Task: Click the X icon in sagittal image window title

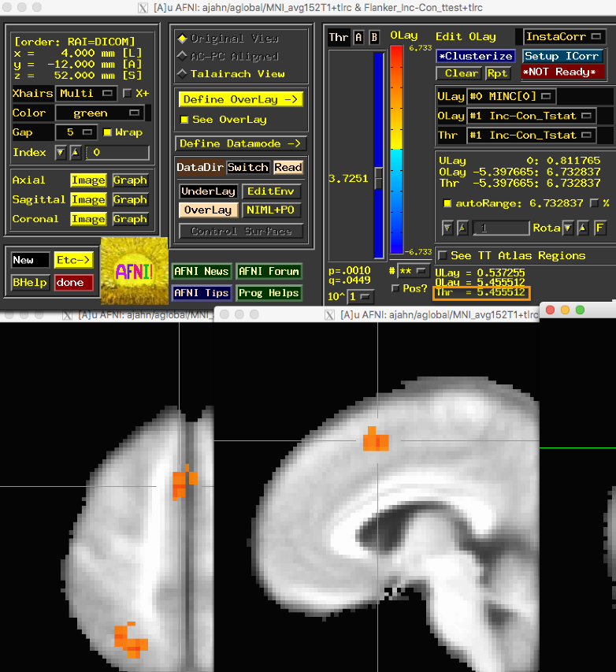Action: coord(329,315)
